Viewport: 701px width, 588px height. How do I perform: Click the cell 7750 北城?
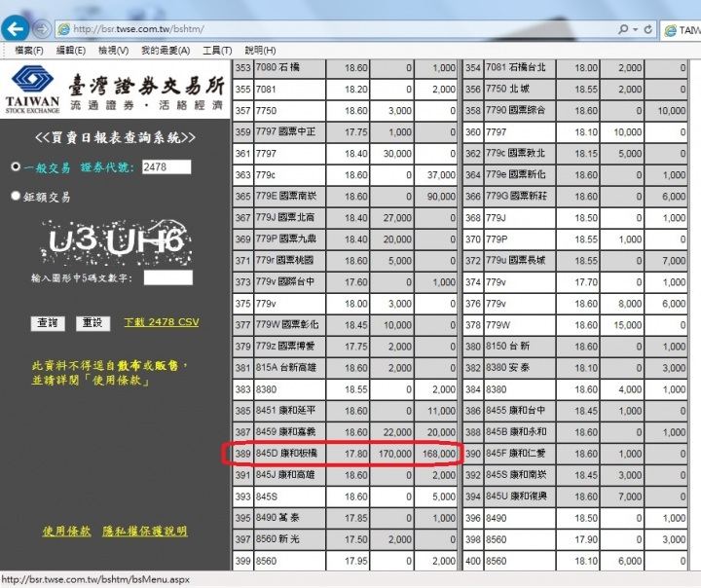[520, 89]
